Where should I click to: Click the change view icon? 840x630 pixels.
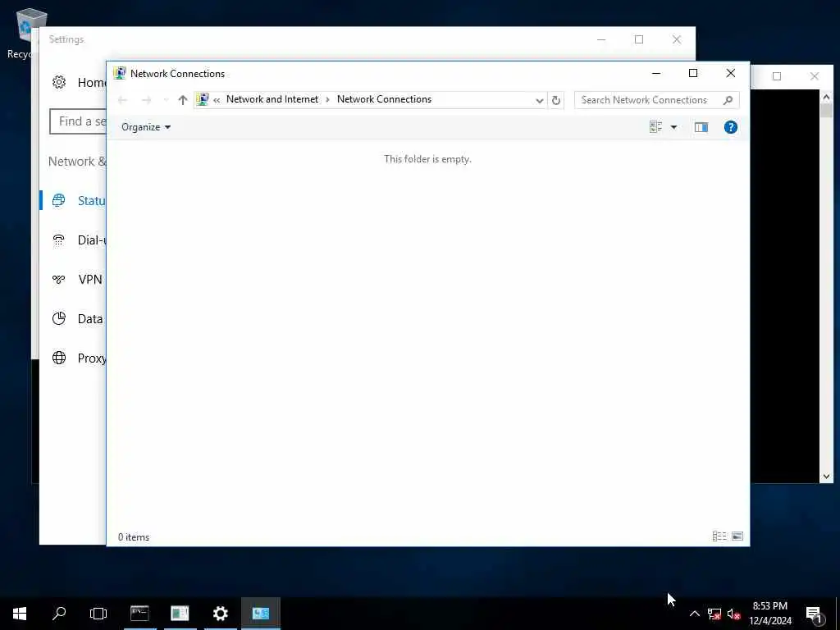point(655,127)
